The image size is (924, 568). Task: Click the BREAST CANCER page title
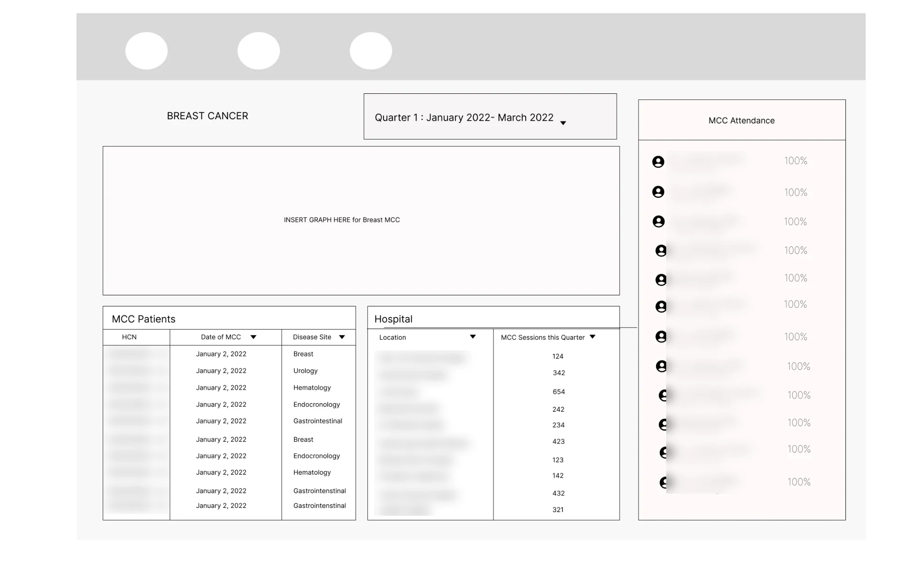[207, 116]
